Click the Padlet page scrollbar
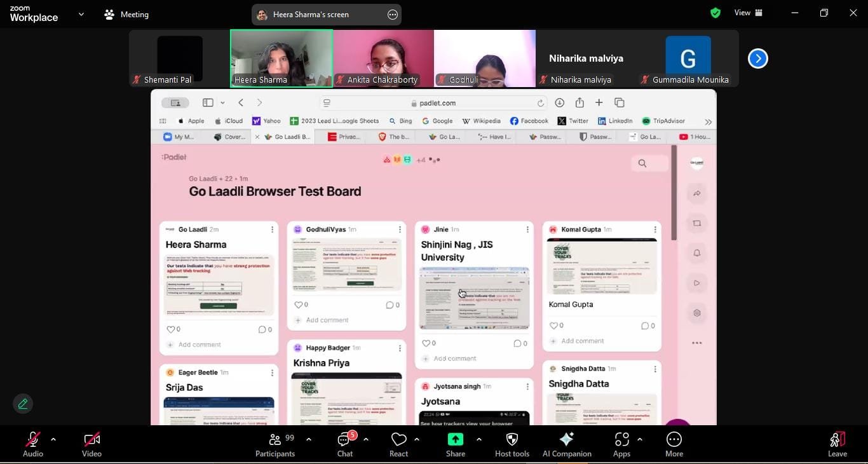The width and height of the screenshot is (868, 464). (674, 193)
